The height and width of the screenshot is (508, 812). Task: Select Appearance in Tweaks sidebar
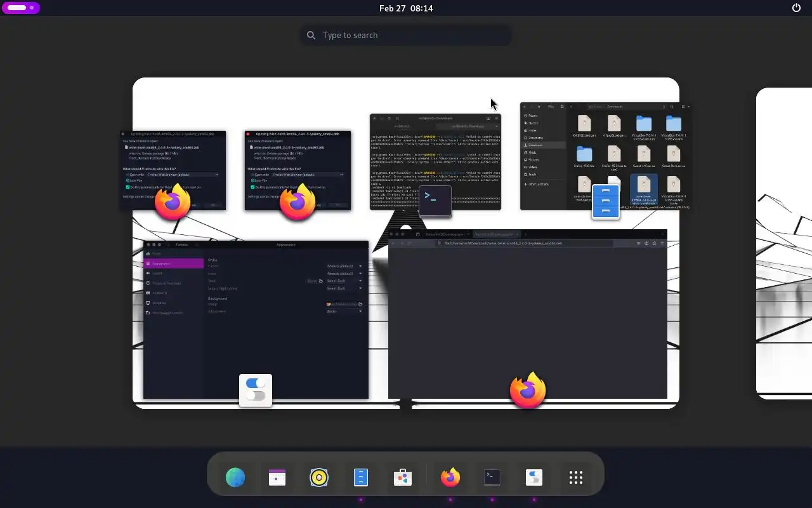pos(174,264)
